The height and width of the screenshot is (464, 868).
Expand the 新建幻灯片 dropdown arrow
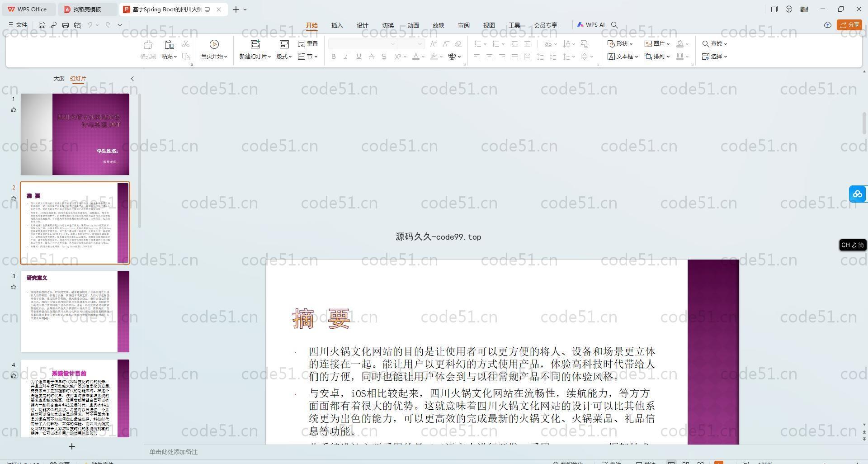(x=269, y=57)
